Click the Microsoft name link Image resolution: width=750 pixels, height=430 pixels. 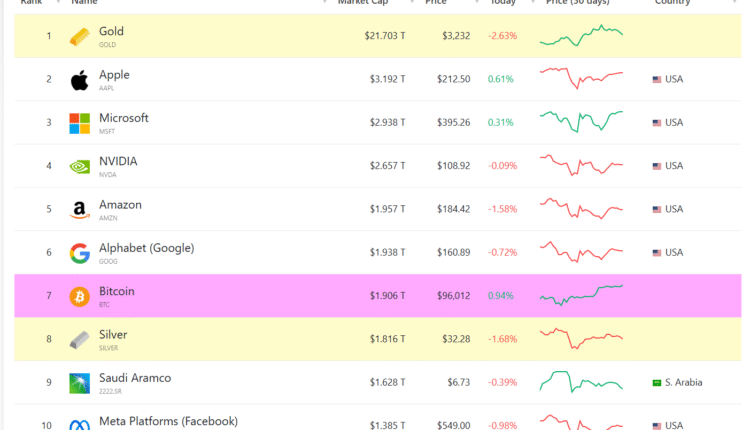pyautogui.click(x=123, y=117)
